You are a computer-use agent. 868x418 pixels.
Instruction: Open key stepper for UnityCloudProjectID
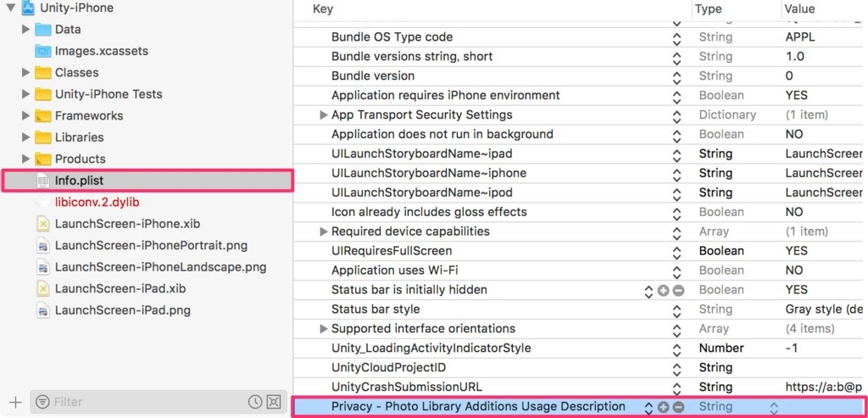tap(676, 369)
